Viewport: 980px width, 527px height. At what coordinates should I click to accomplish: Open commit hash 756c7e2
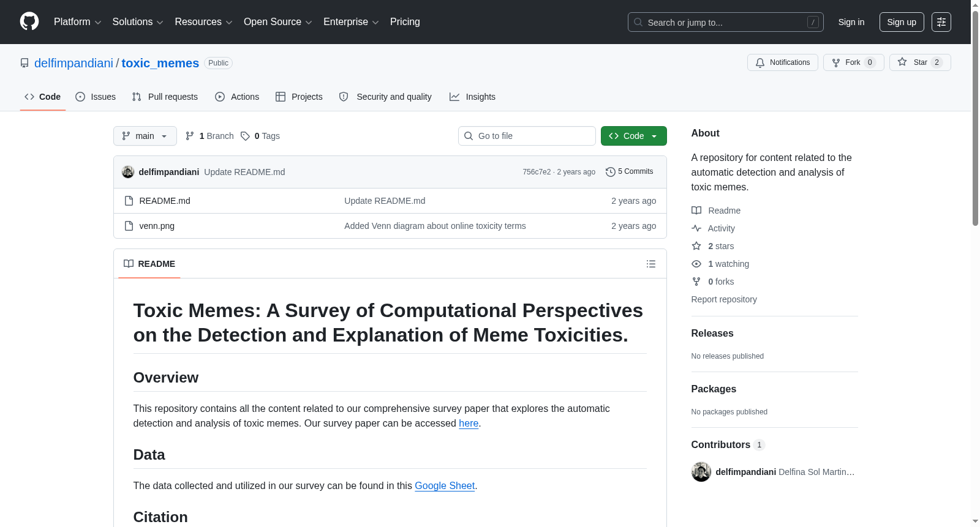pyautogui.click(x=537, y=172)
